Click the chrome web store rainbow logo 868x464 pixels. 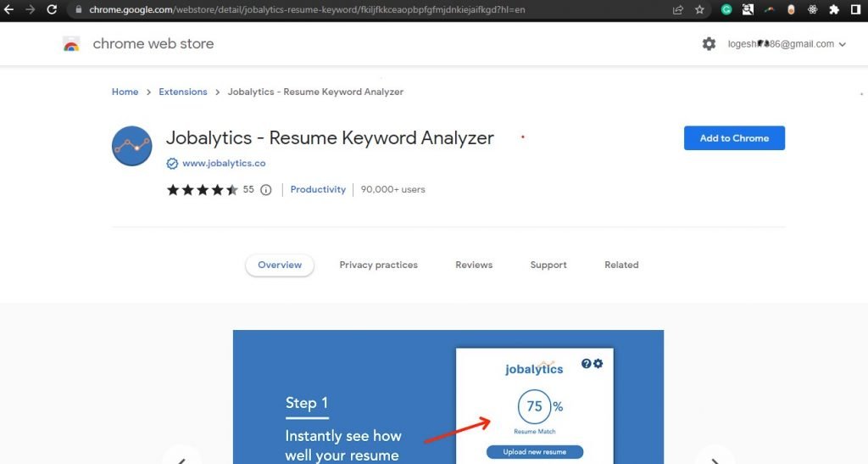pyautogui.click(x=71, y=44)
